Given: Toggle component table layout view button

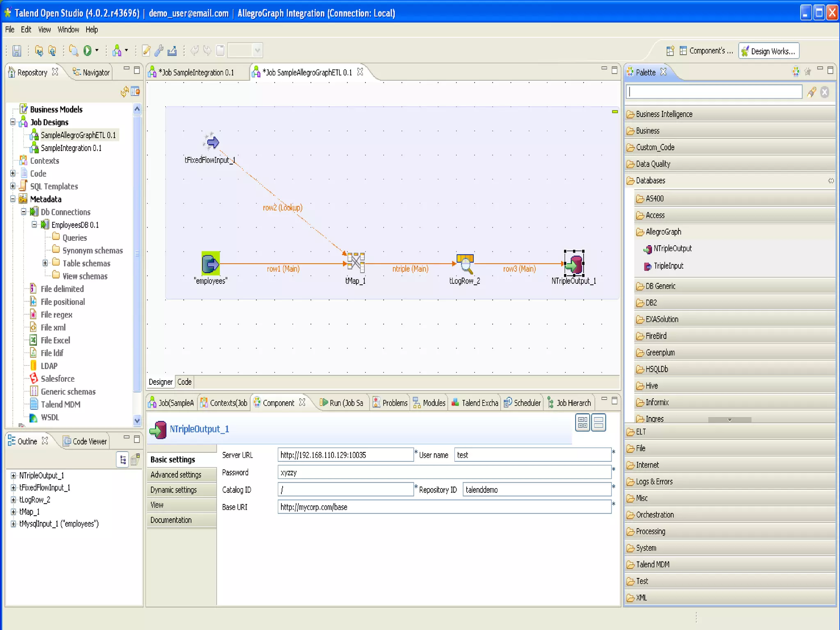Looking at the screenshot, I should click(x=582, y=423).
